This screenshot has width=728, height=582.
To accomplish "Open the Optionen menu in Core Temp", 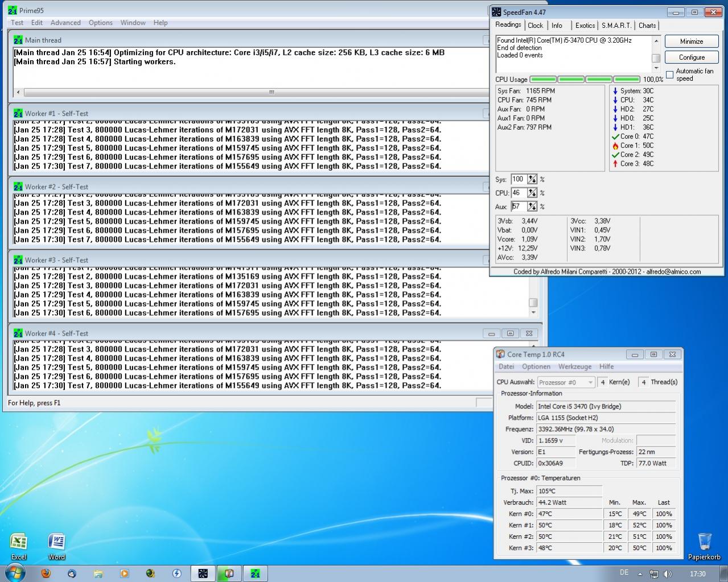I will [536, 367].
